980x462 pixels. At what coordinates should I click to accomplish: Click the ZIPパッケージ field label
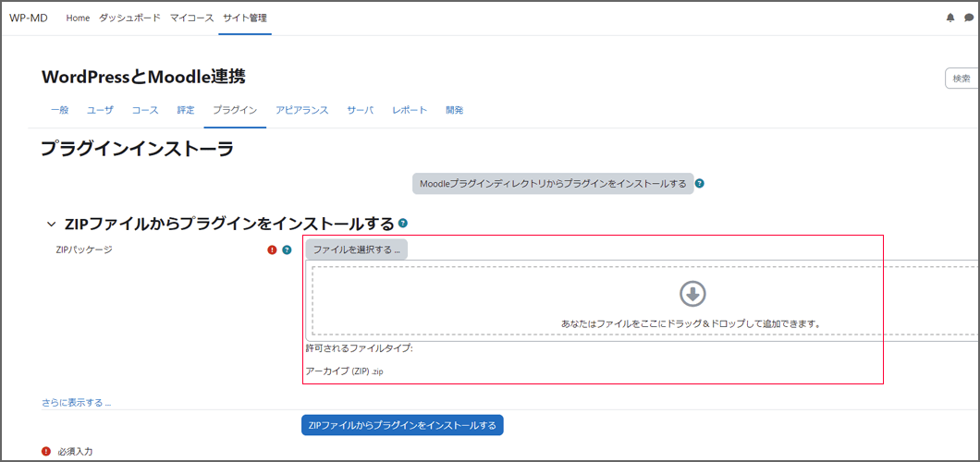[84, 249]
